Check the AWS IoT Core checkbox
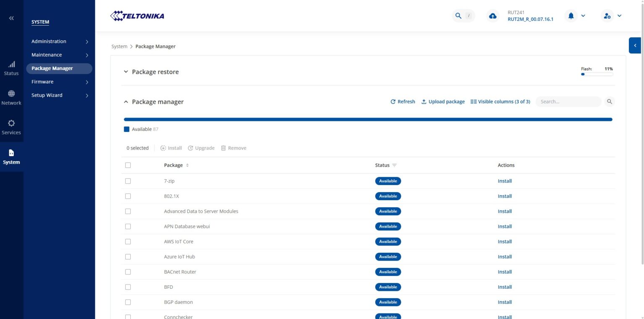 tap(128, 242)
